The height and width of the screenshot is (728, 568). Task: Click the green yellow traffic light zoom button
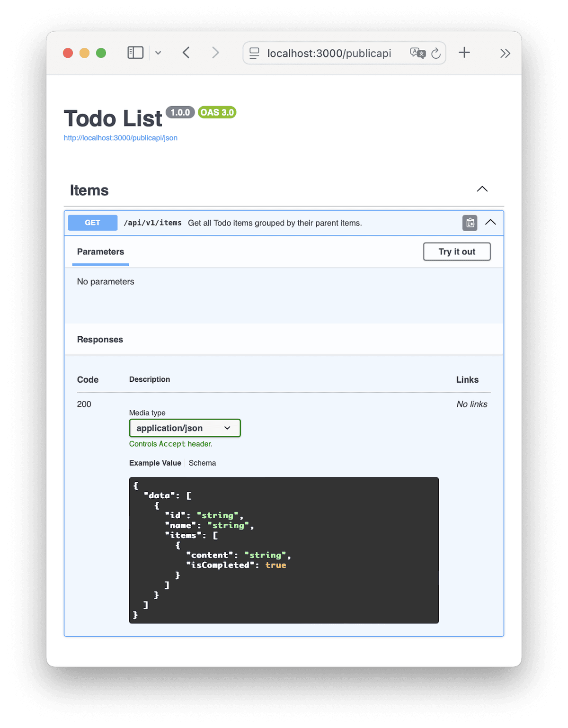click(101, 53)
